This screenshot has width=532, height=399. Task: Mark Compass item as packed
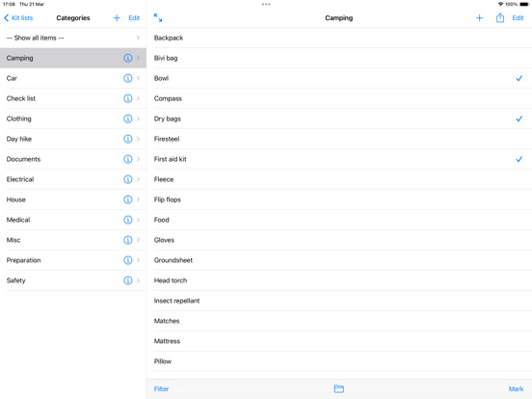[x=339, y=98]
